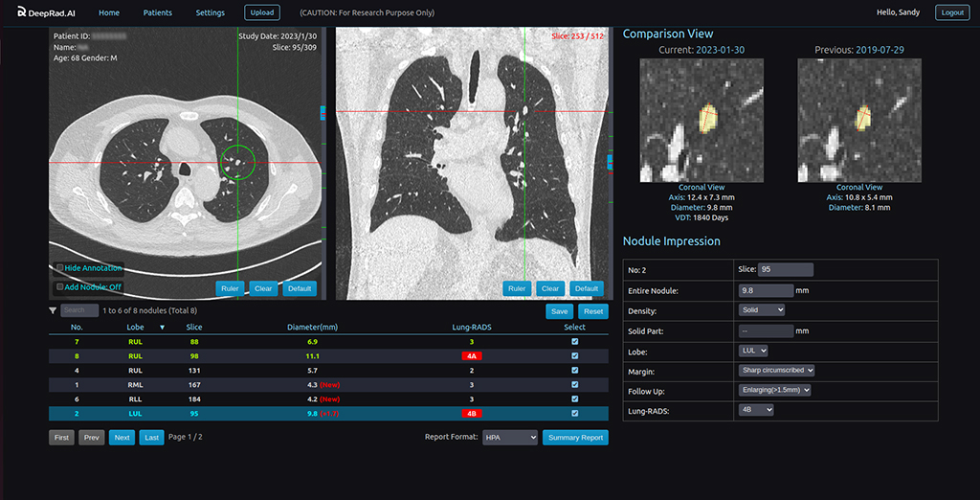Uncheck the Select box for nodule 7
Screen dimensions: 980x500
tap(574, 341)
